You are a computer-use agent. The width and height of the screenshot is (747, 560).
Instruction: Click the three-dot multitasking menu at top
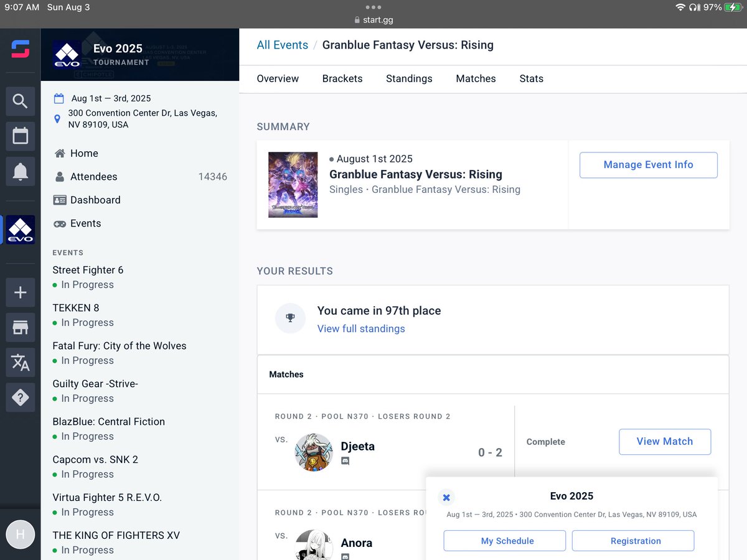[x=374, y=7]
